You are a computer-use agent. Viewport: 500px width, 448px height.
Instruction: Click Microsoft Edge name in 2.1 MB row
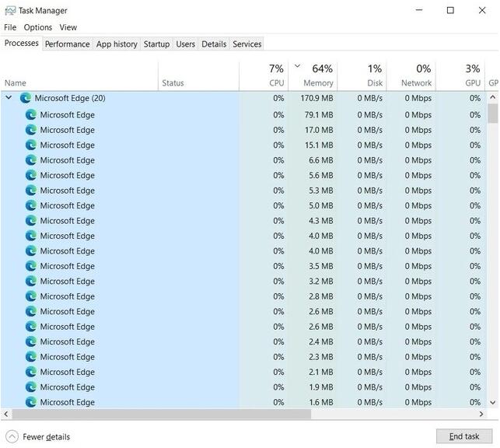pyautogui.click(x=68, y=372)
